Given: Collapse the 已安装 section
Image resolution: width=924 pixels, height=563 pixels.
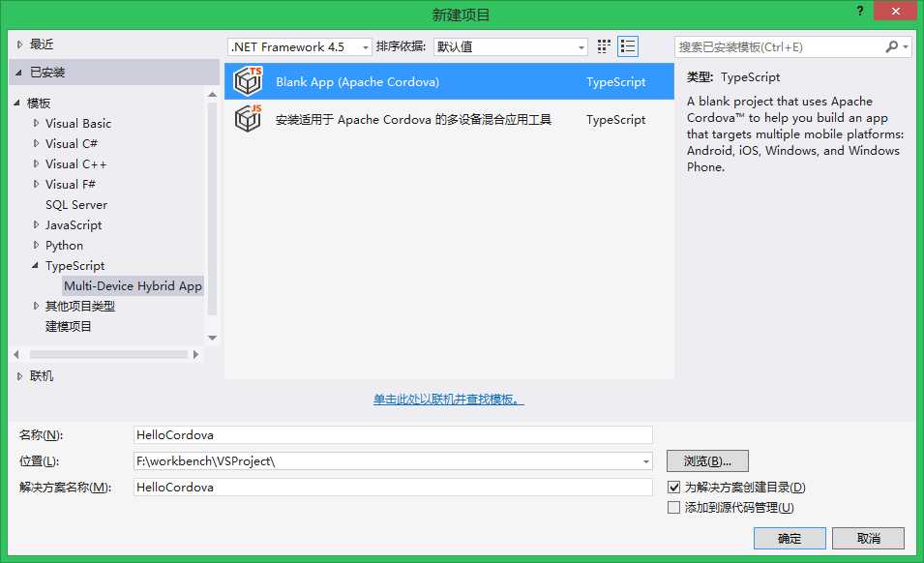Looking at the screenshot, I should (x=18, y=73).
